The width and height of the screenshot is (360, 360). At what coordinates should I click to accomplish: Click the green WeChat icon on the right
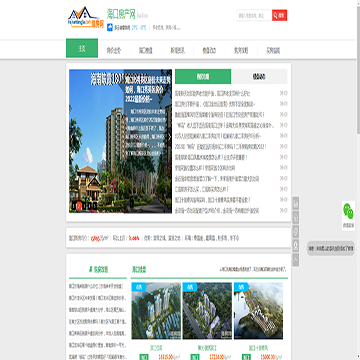pyautogui.click(x=348, y=211)
